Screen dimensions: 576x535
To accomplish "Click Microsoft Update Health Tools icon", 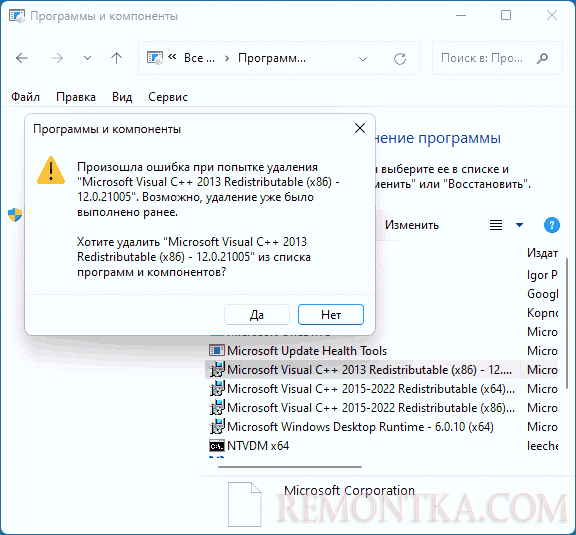I will pos(217,351).
